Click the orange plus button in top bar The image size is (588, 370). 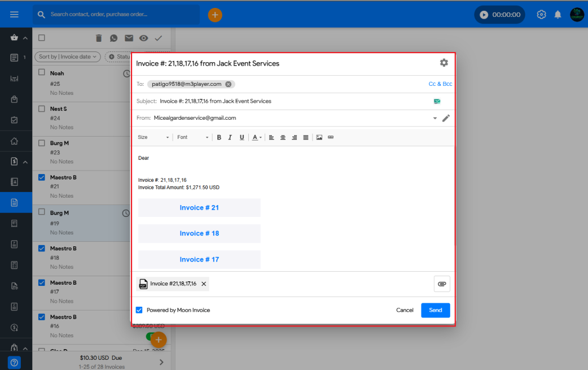[215, 15]
